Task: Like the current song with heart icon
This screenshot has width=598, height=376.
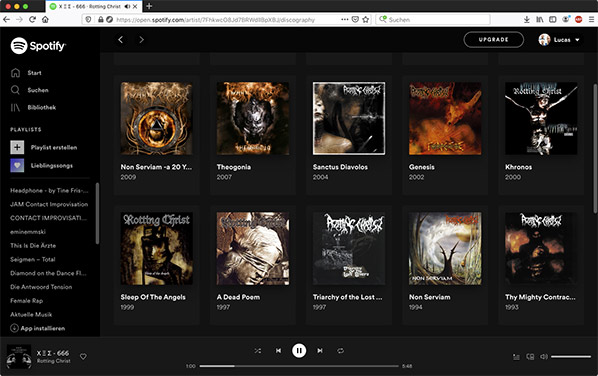Action: pyautogui.click(x=83, y=357)
